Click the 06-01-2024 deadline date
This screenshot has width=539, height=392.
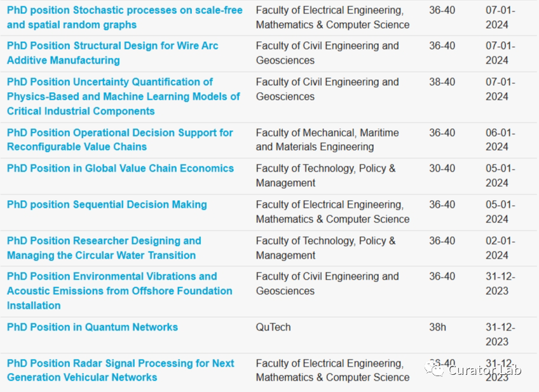click(500, 140)
